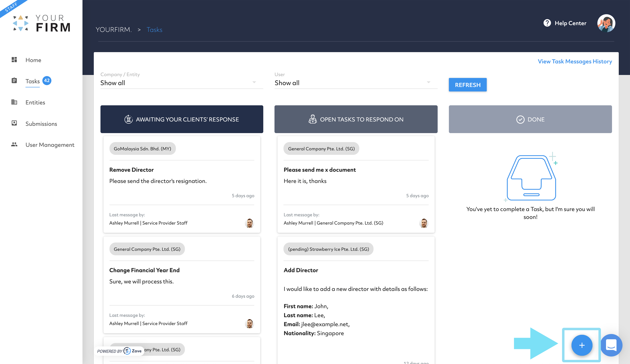Screen dimensions: 630x364
Task: Select the Done column header
Action: (x=530, y=119)
